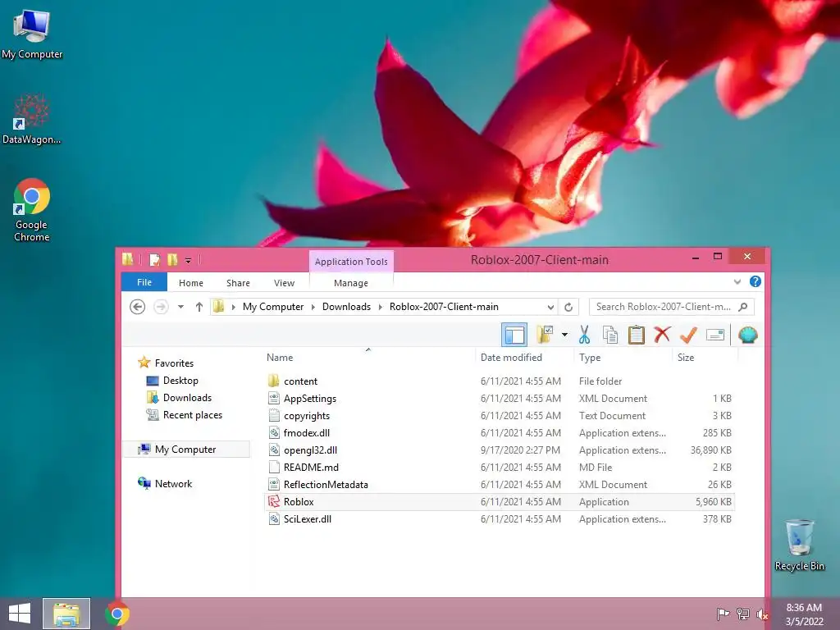Screen dimensions: 840x630
Task: Expand the address bar history dropdown
Action: point(550,307)
